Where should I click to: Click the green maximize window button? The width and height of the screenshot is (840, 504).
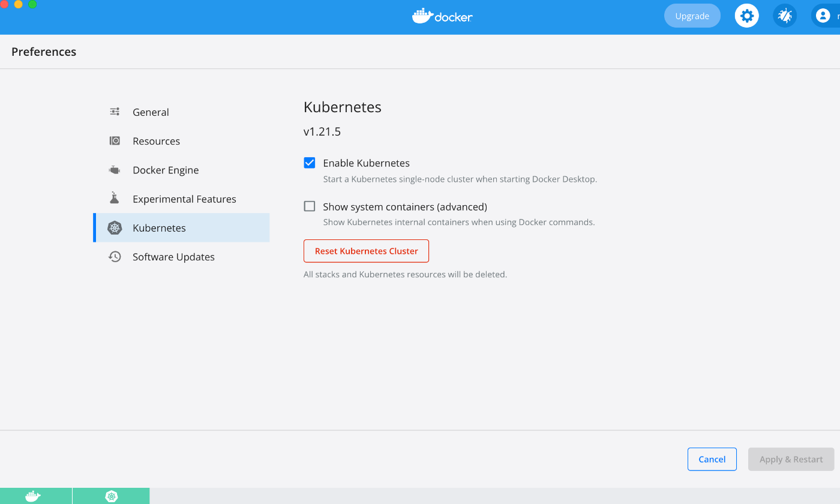click(x=32, y=4)
